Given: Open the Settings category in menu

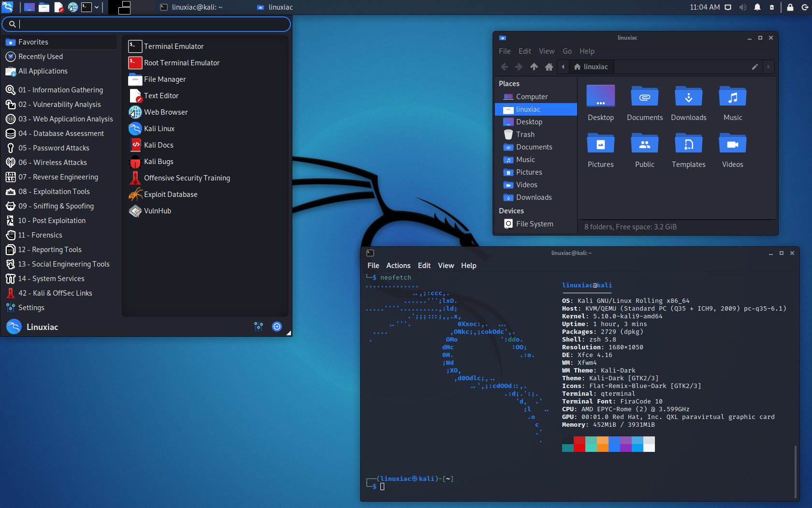Looking at the screenshot, I should [x=60, y=308].
